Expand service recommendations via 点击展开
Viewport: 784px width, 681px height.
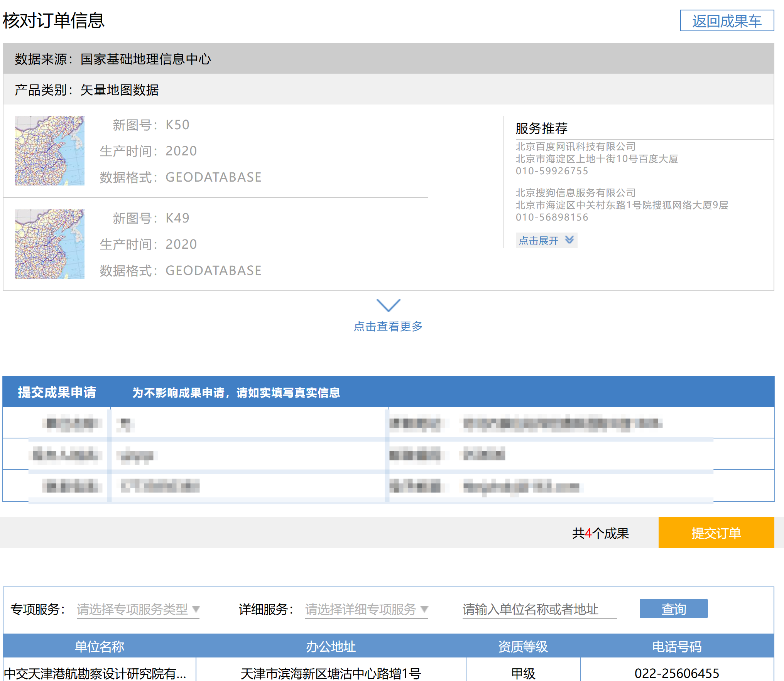tap(539, 241)
